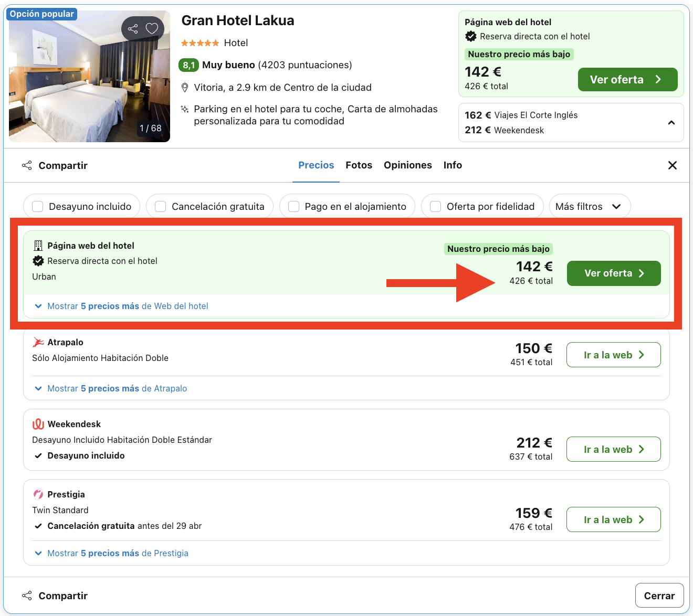Click Twin Standard room description
The image size is (693, 616).
60,510
